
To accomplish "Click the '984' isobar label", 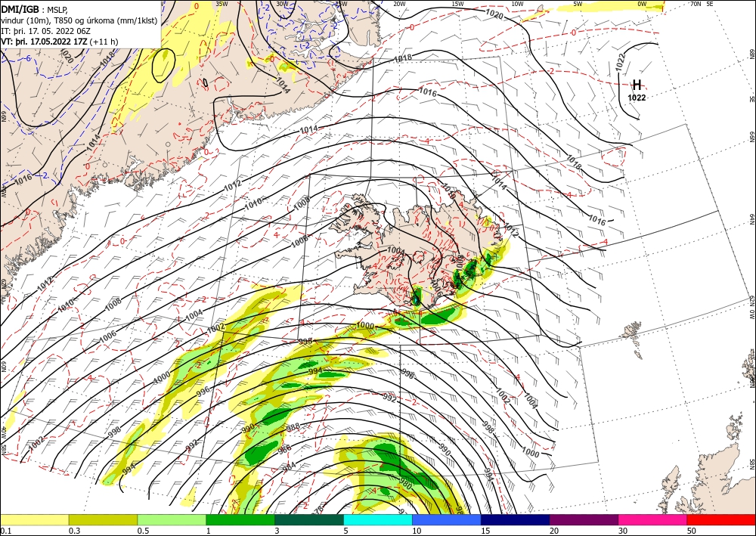I will pos(289,466).
